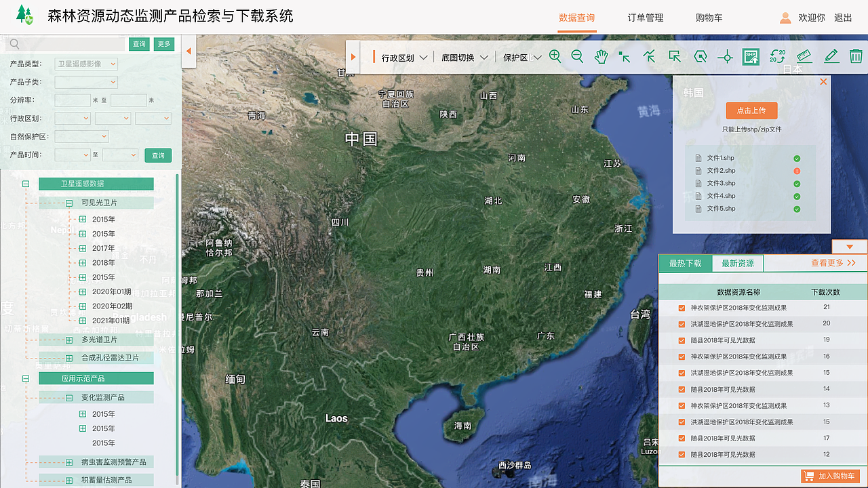Click the top search input field
The width and height of the screenshot is (868, 488).
click(65, 44)
